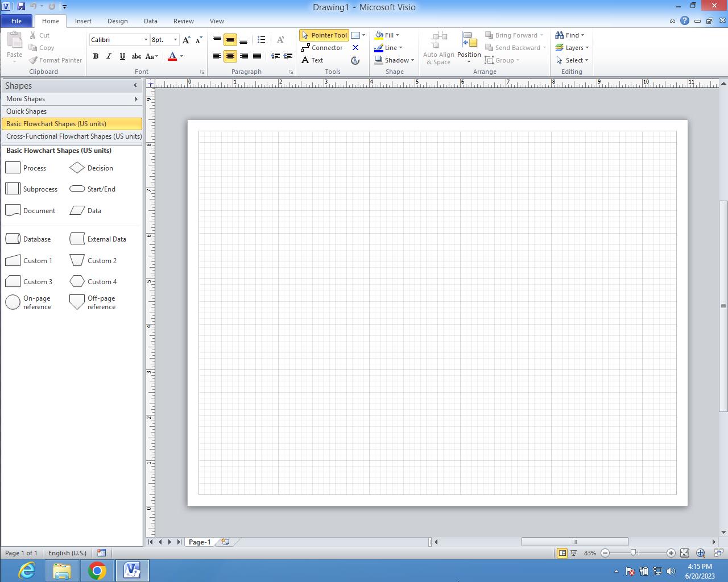Screen dimensions: 728x582
Task: Switch to the Design ribbon tab
Action: (x=117, y=21)
